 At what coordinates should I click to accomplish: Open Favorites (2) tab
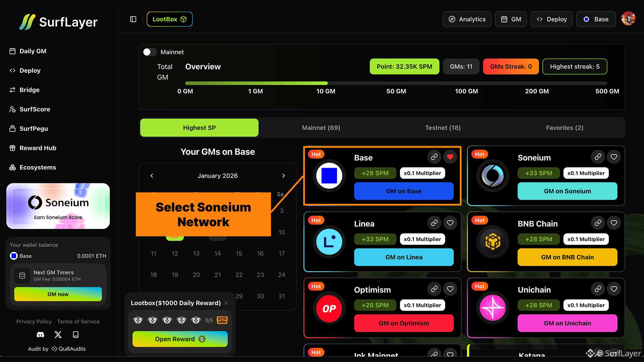coord(565,128)
